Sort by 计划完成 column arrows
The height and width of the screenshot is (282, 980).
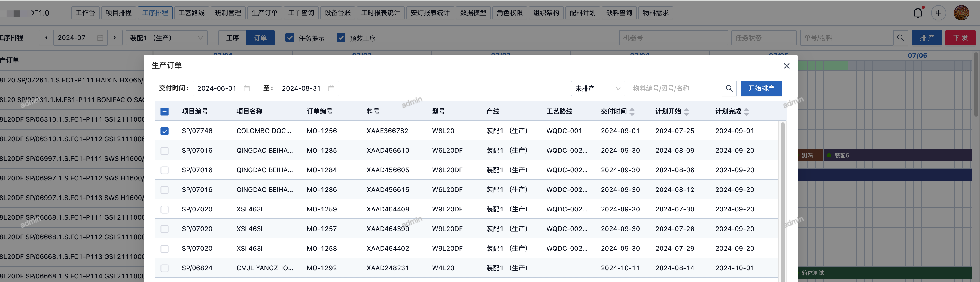(x=746, y=111)
